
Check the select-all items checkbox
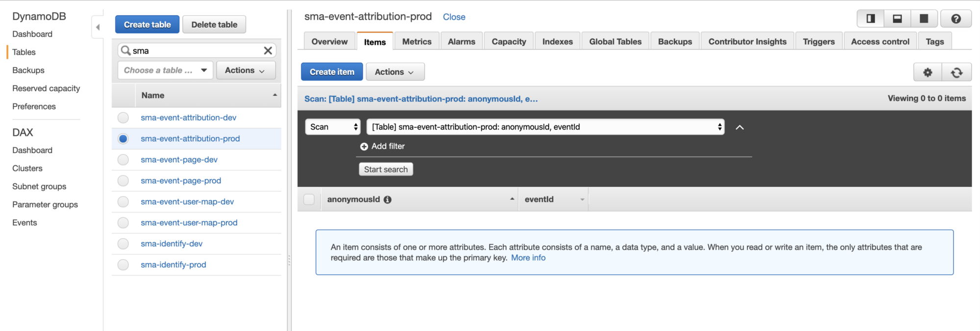(x=309, y=199)
